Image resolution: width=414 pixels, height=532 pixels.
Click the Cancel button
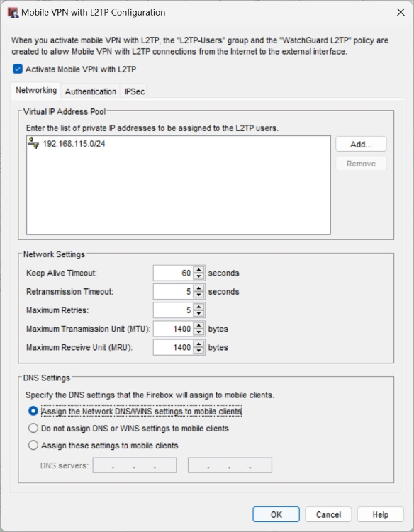point(328,514)
